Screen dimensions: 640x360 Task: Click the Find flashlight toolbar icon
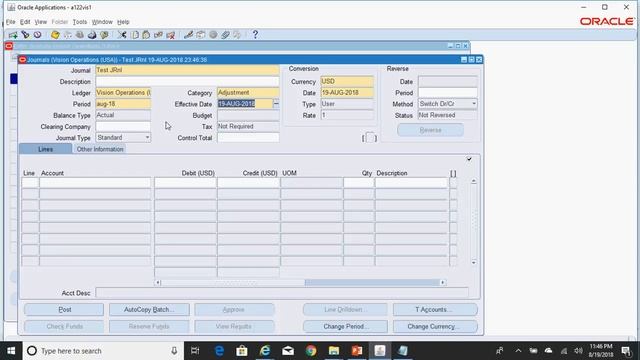(x=26, y=35)
